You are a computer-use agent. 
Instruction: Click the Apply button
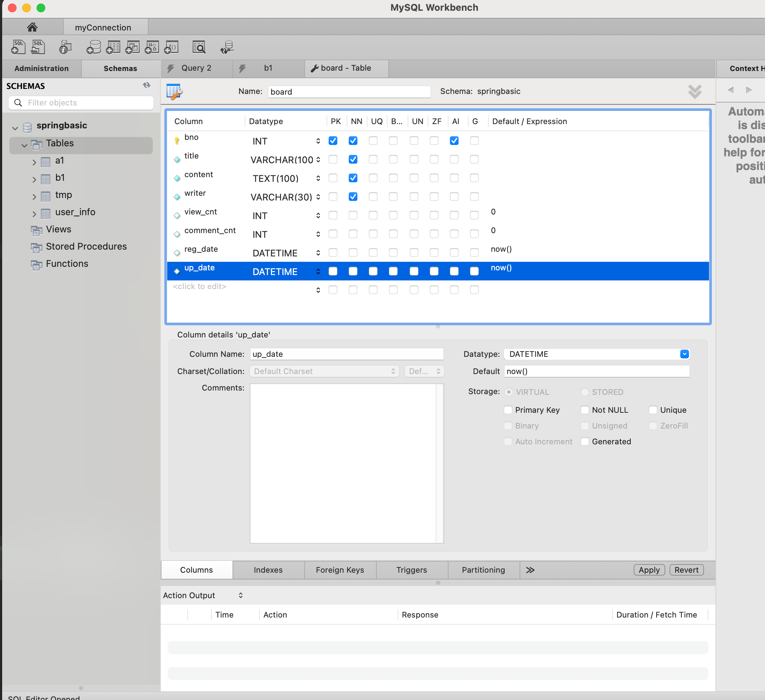click(649, 569)
